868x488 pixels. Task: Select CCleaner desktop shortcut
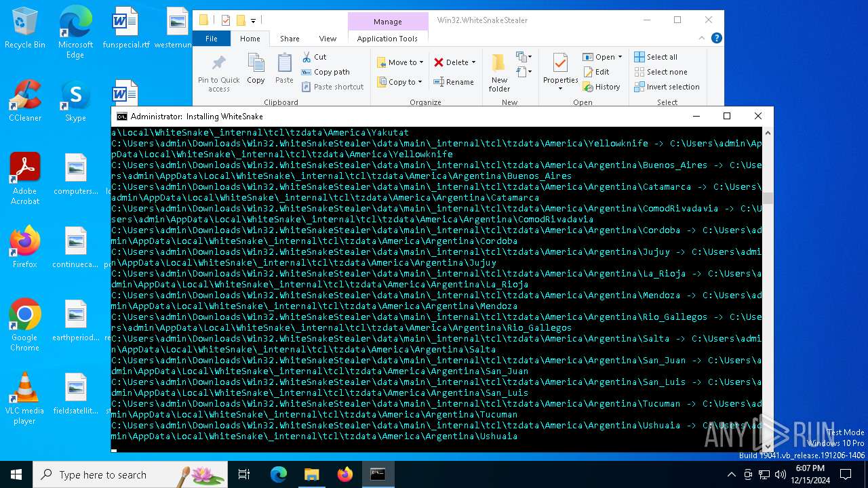tap(25, 101)
